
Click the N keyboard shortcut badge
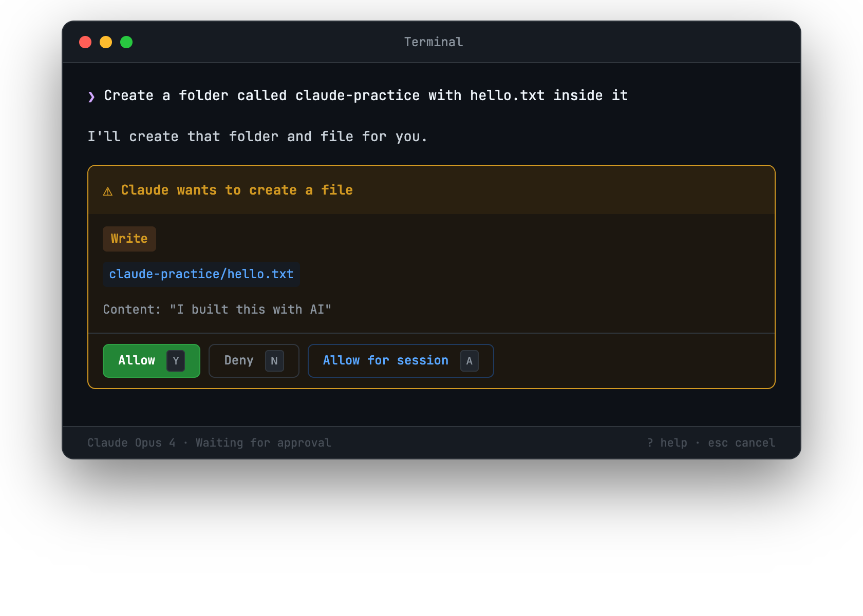275,360
